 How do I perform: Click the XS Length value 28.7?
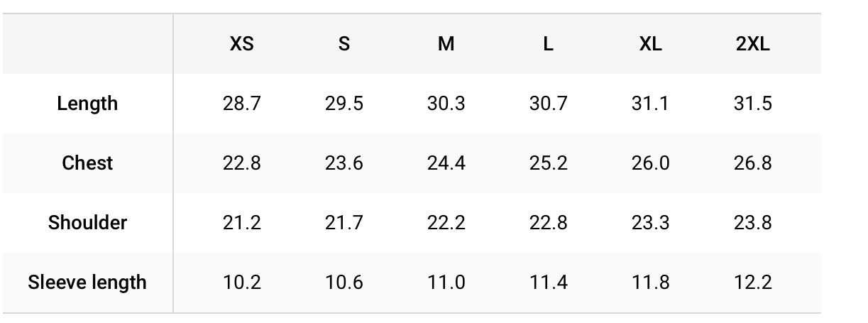pos(242,104)
